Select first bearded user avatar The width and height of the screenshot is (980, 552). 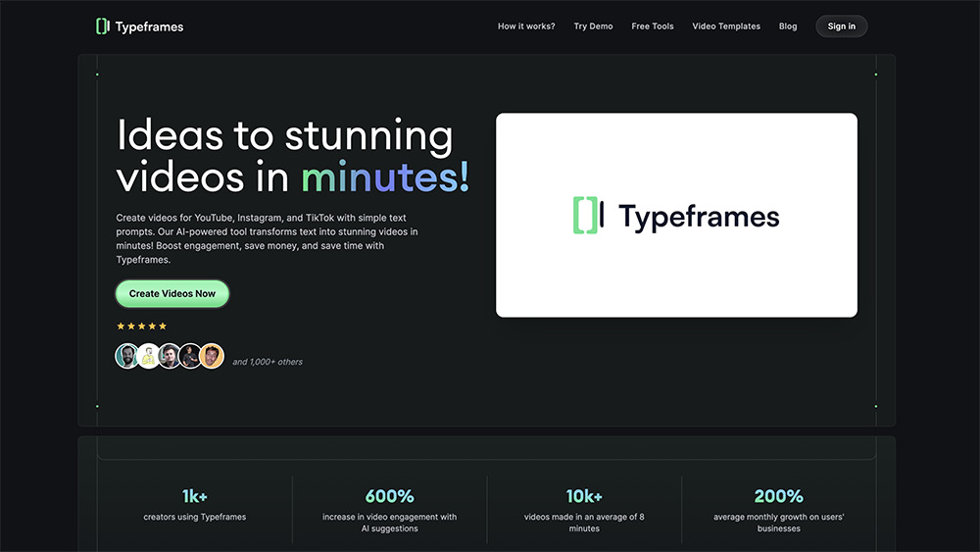(x=126, y=356)
